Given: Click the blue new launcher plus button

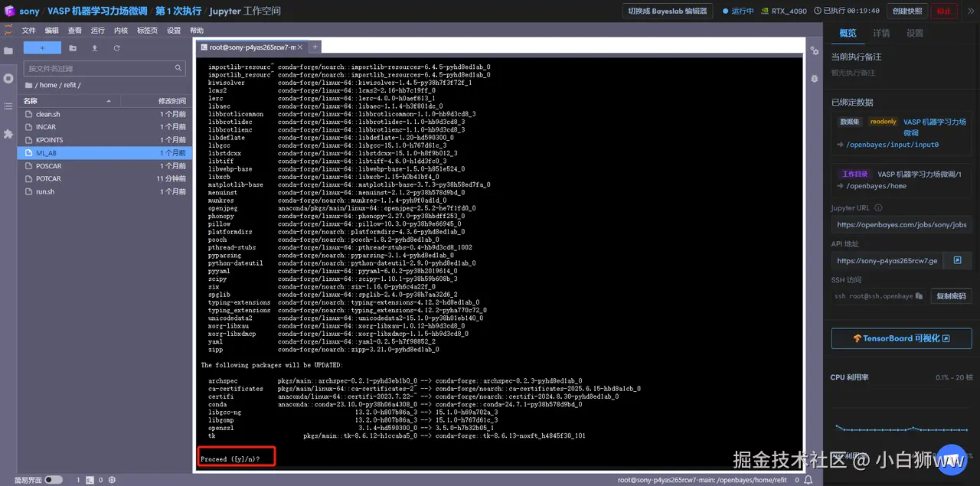Looking at the screenshot, I should click(42, 47).
